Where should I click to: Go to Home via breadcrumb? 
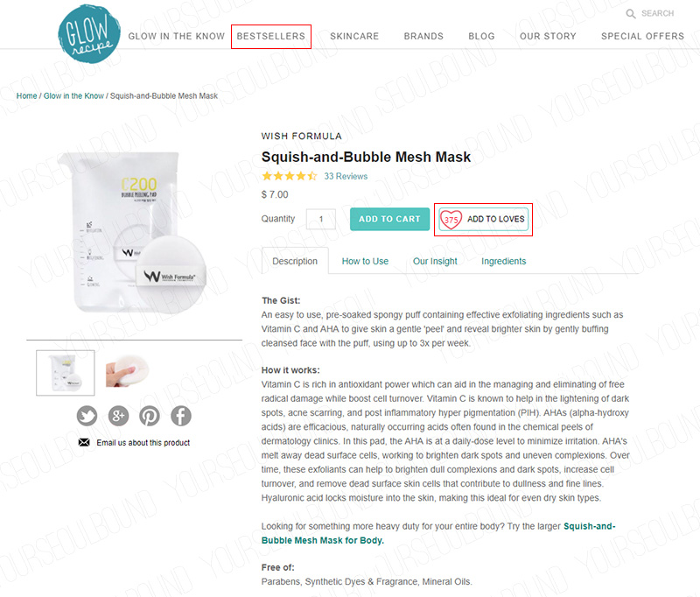point(27,95)
